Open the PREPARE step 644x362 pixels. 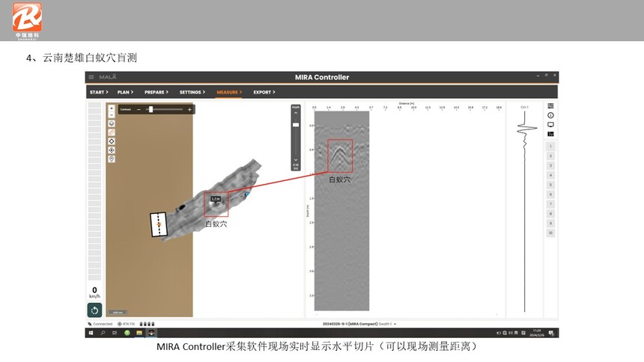click(157, 92)
